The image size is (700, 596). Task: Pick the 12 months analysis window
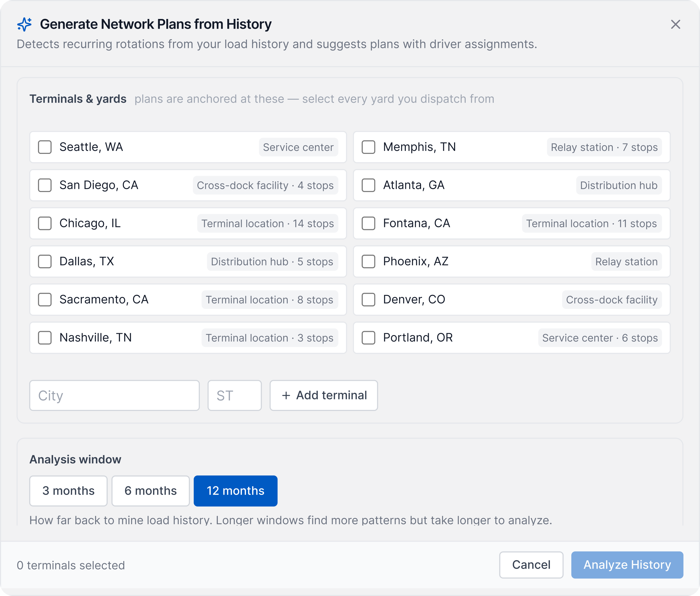point(235,491)
